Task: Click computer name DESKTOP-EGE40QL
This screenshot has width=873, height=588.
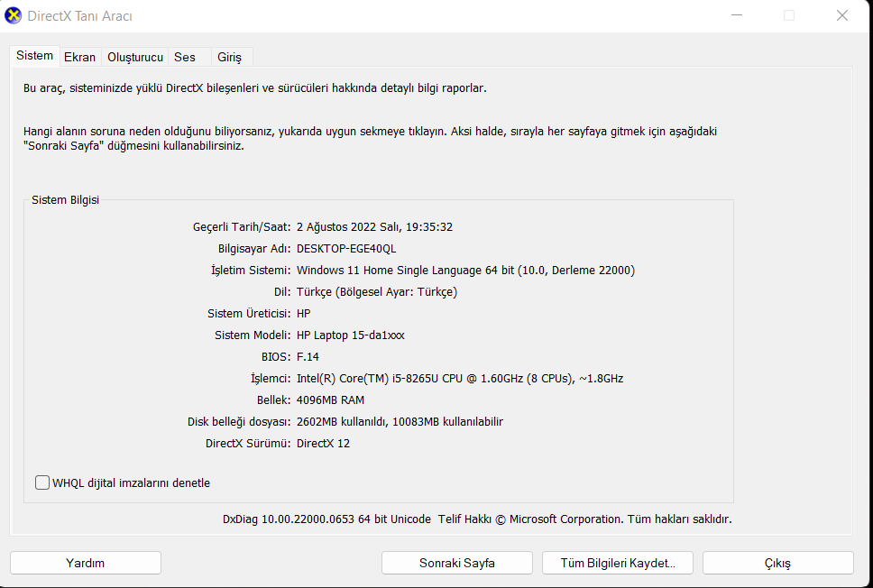Action: click(x=346, y=249)
